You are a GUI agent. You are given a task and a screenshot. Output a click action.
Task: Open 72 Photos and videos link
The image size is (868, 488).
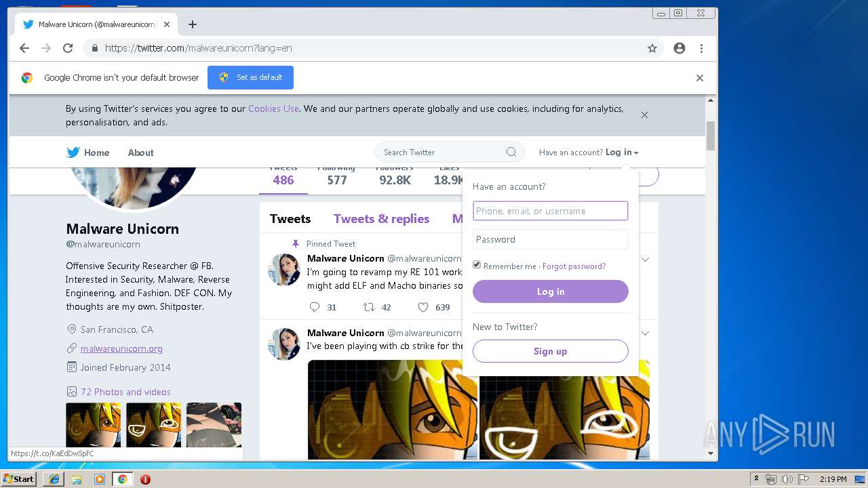coord(125,392)
